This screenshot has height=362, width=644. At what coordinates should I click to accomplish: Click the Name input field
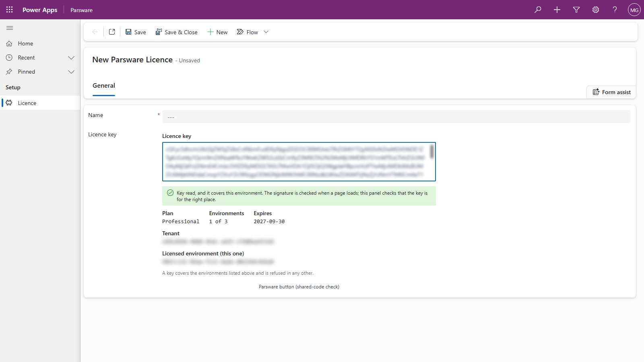pyautogui.click(x=396, y=117)
